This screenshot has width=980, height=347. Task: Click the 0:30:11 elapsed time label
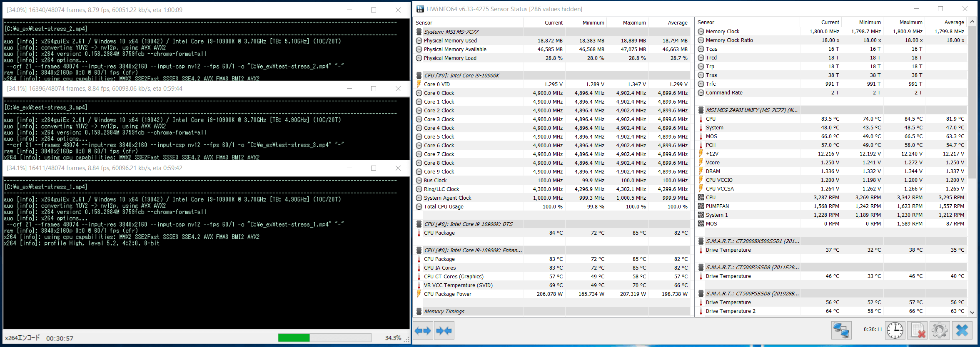(873, 329)
